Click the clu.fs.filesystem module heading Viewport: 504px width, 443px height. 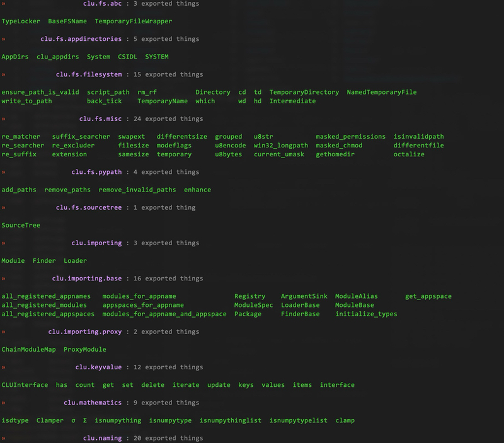(x=89, y=74)
